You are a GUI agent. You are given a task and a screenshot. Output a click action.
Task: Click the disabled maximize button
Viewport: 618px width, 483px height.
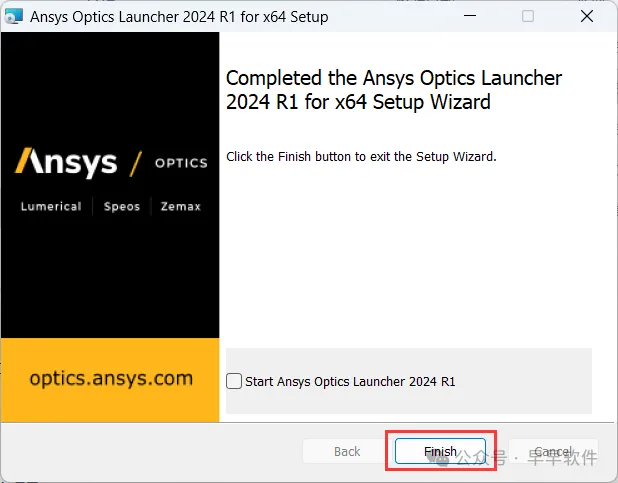(x=528, y=16)
